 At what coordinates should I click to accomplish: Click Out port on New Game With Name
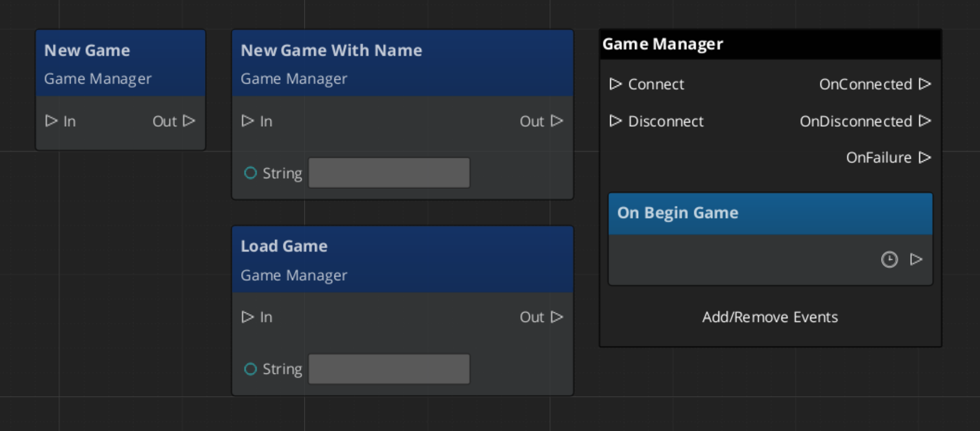point(557,121)
